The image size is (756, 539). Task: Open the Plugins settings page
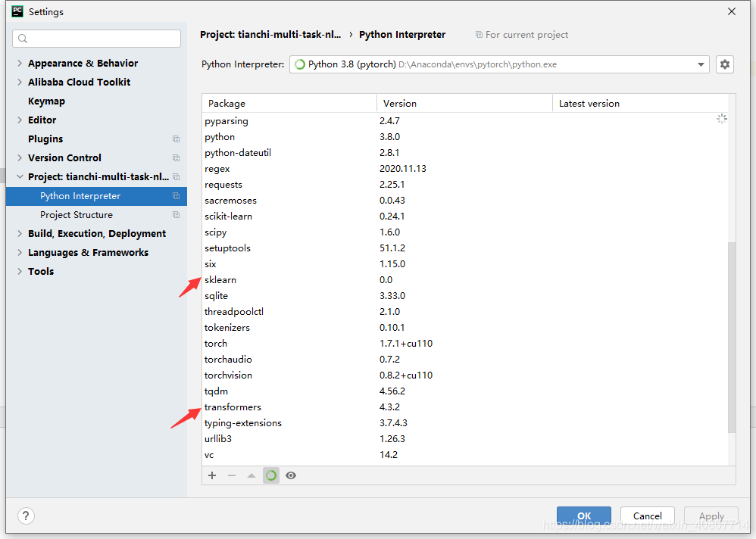[45, 139]
